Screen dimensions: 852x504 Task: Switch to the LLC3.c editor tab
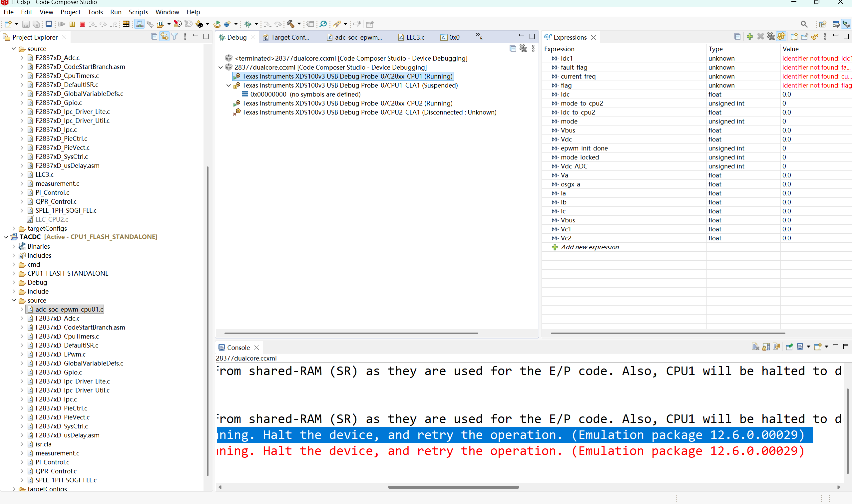(x=414, y=37)
